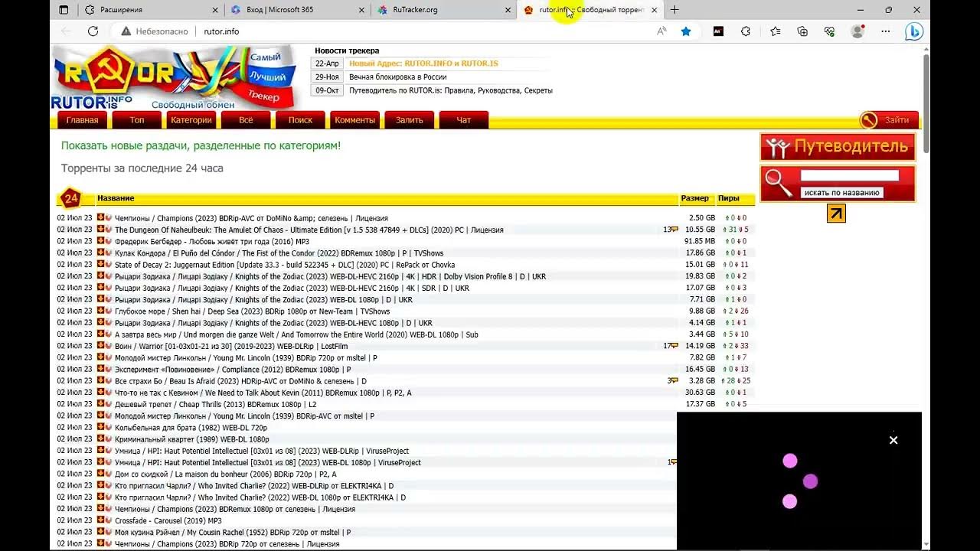Image resolution: width=980 pixels, height=551 pixels.
Task: Open torrent 'State of Decay 2: Juggernaut Edition'
Action: [x=284, y=265]
